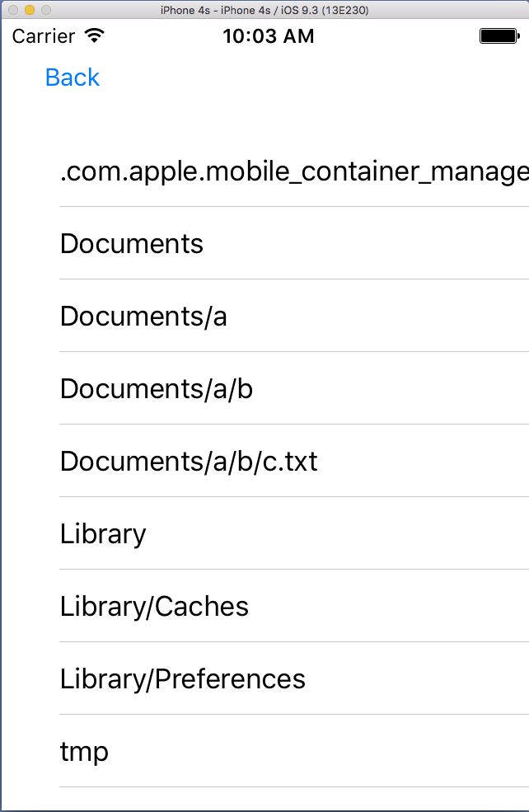Click the Wi-Fi signal icon

95,36
